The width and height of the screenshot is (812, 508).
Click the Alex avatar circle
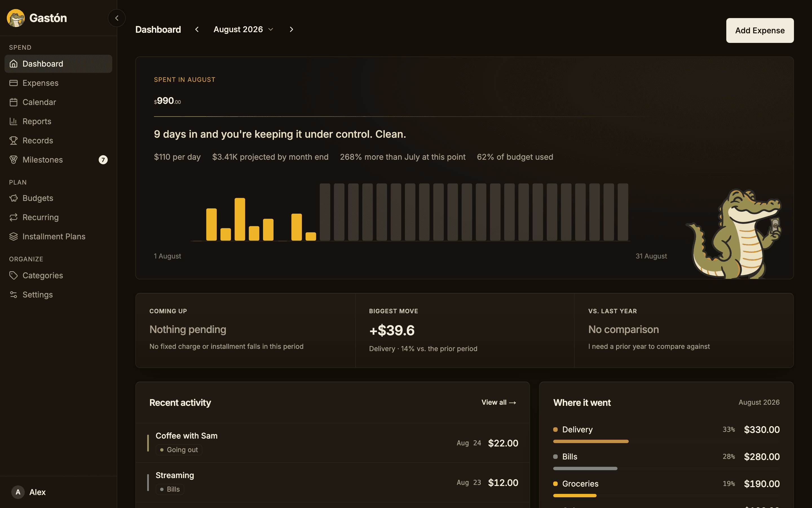point(18,492)
